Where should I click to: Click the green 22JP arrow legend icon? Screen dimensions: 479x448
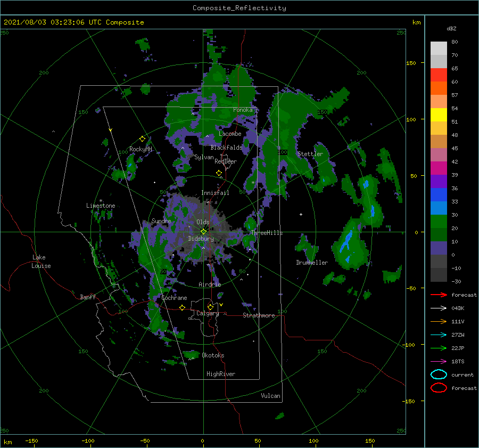coord(439,348)
